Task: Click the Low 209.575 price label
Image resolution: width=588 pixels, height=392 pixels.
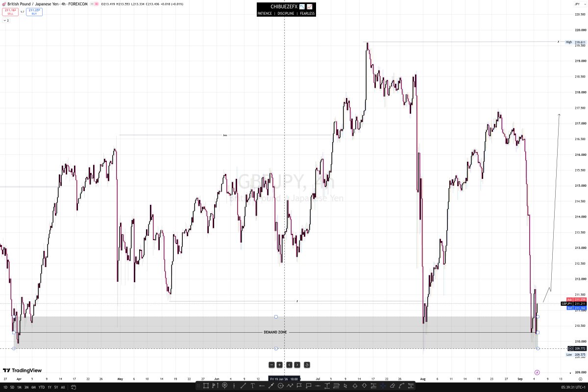Action: [x=575, y=354]
